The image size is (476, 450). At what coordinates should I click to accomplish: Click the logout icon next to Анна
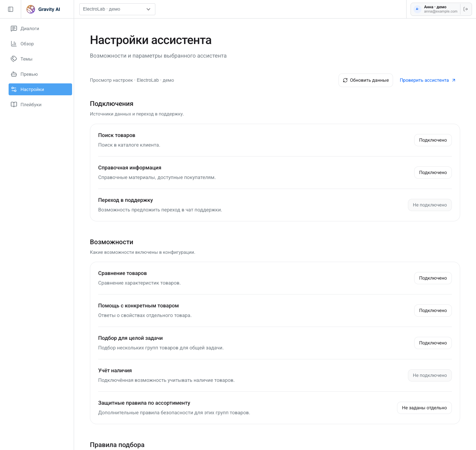(x=466, y=9)
